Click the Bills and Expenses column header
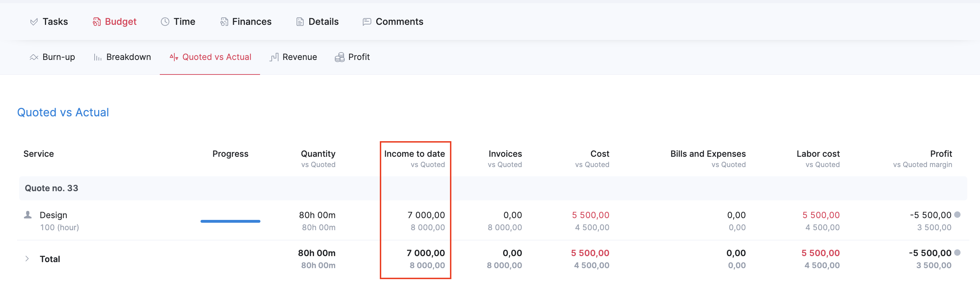980x288 pixels. click(x=708, y=154)
